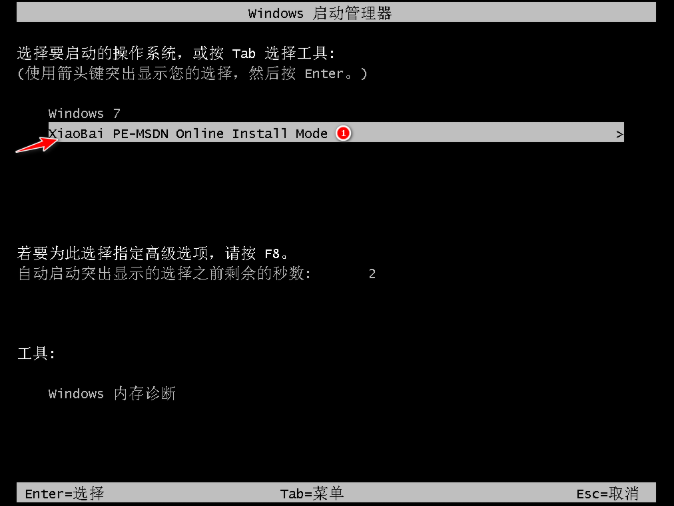
Task: Click the Enter=选择 hint in bottom bar
Action: pyautogui.click(x=64, y=494)
